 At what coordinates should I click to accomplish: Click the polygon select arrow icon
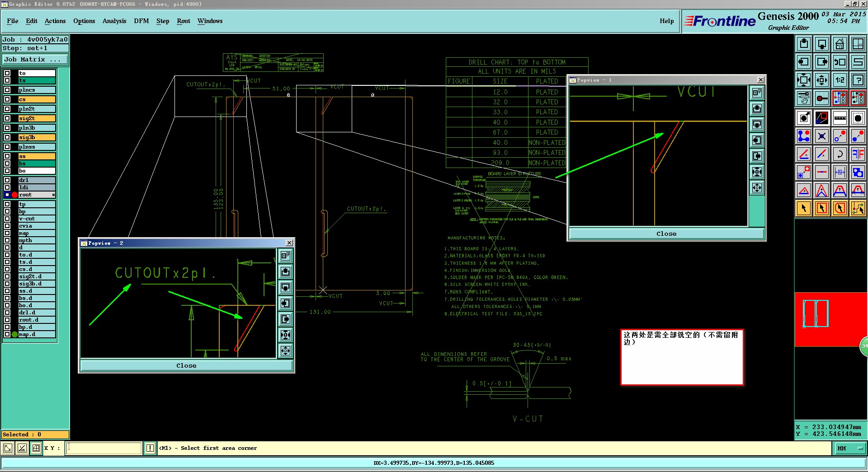(840, 208)
